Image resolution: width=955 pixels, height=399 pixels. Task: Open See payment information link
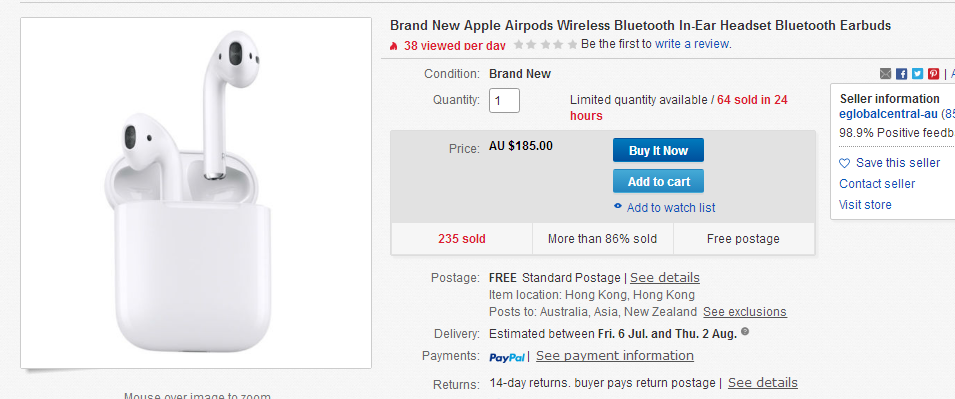(615, 356)
